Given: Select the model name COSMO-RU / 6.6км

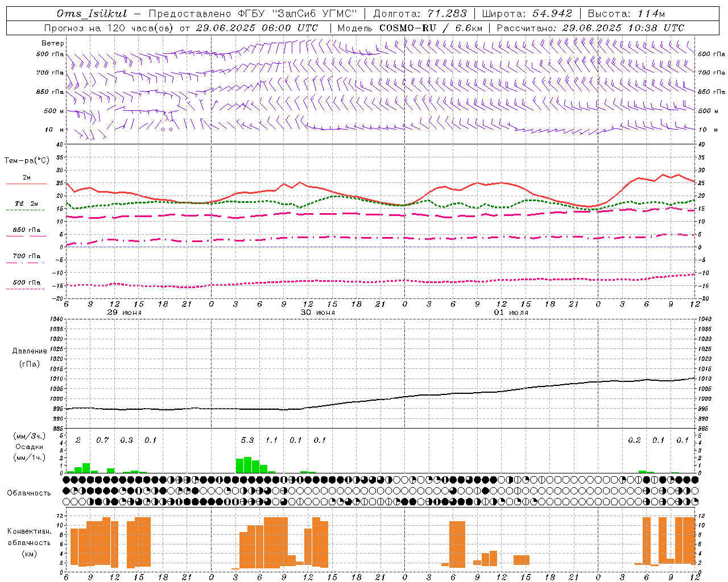Looking at the screenshot, I should pyautogui.click(x=431, y=28).
